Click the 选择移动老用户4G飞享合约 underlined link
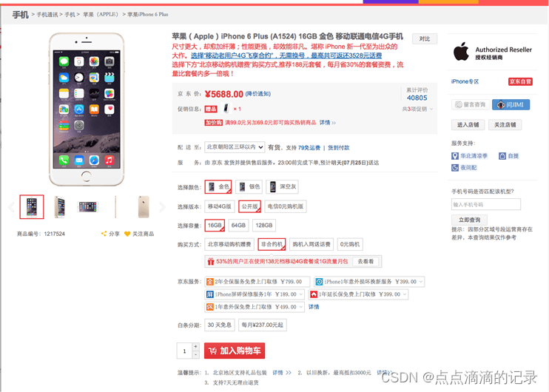 click(x=286, y=55)
